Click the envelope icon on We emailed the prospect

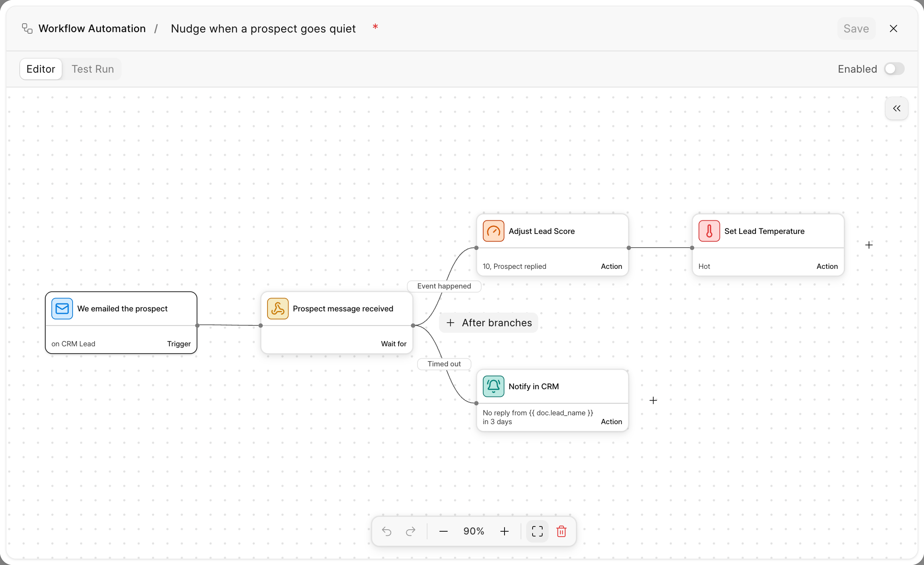(62, 309)
